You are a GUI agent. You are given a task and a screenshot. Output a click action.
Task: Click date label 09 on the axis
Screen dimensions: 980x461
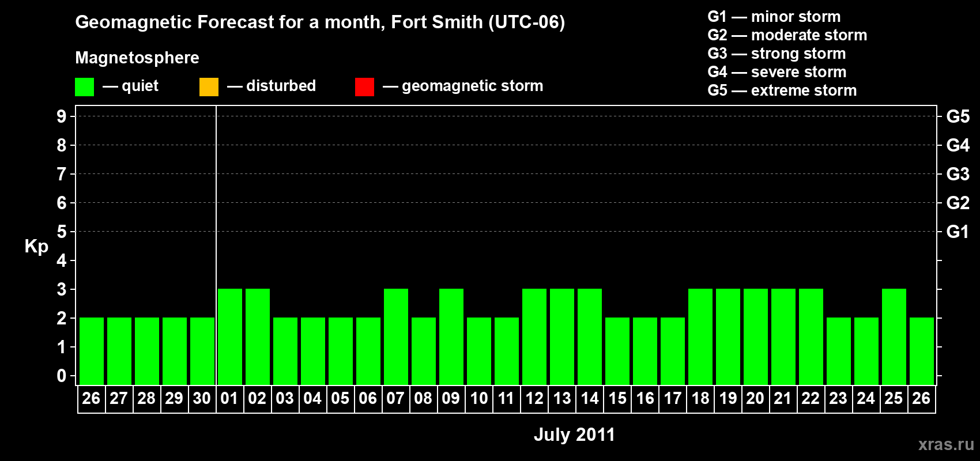pyautogui.click(x=451, y=399)
